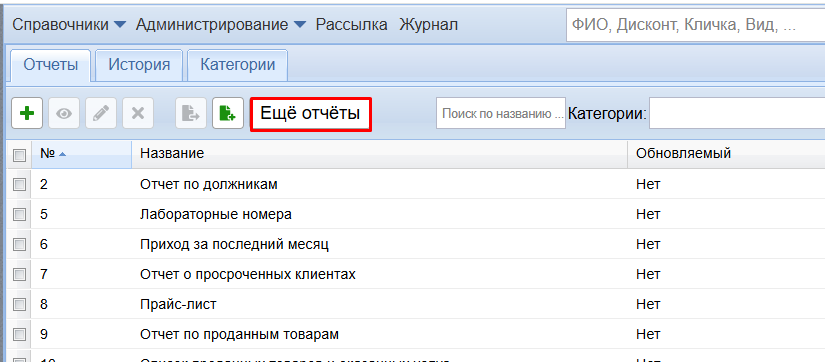Open the Категории filter combo box
This screenshot has height=362, width=825.
[737, 113]
